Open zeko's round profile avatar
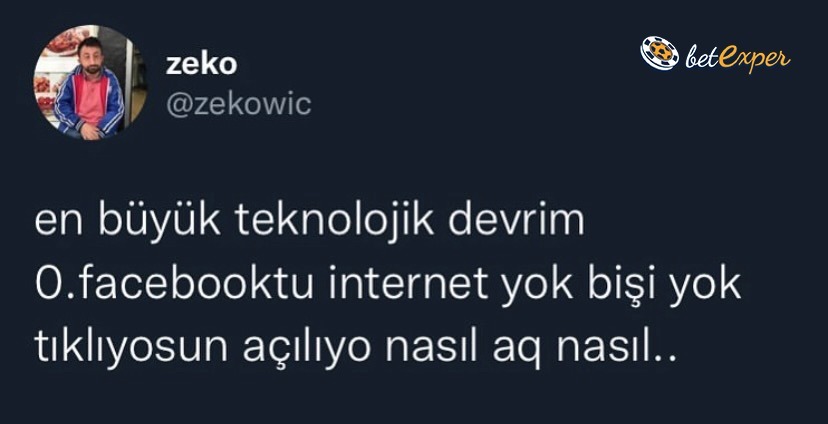 [90, 82]
